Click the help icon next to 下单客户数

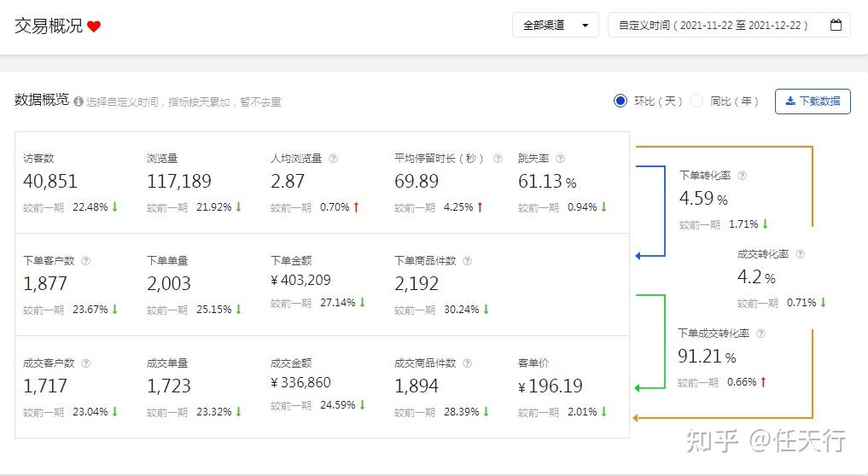(86, 261)
